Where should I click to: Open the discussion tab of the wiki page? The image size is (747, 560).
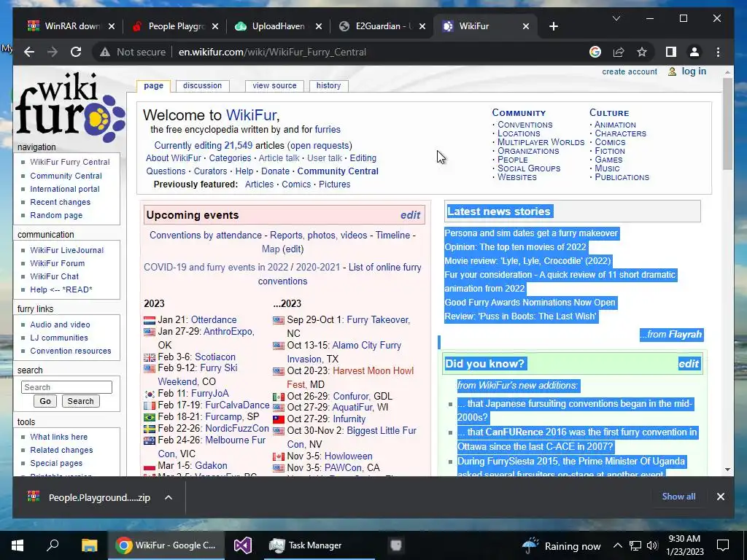coord(202,86)
